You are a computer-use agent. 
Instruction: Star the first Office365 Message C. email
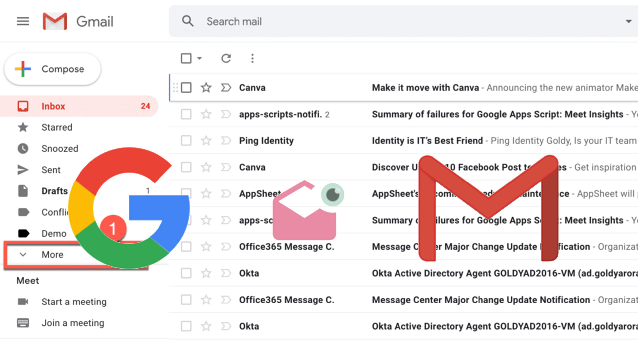click(x=206, y=247)
